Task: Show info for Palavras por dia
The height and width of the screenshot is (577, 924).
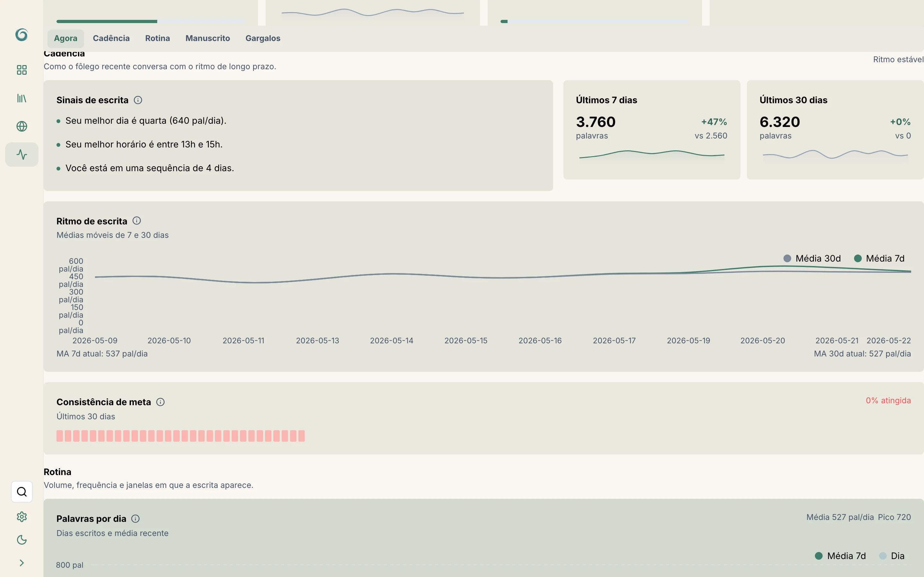Action: pyautogui.click(x=135, y=519)
